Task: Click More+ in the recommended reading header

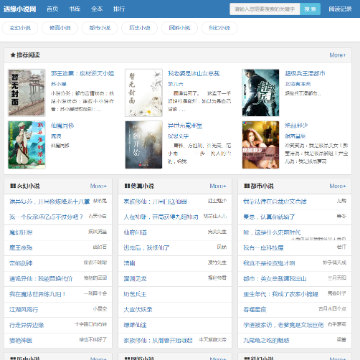Action: click(338, 55)
